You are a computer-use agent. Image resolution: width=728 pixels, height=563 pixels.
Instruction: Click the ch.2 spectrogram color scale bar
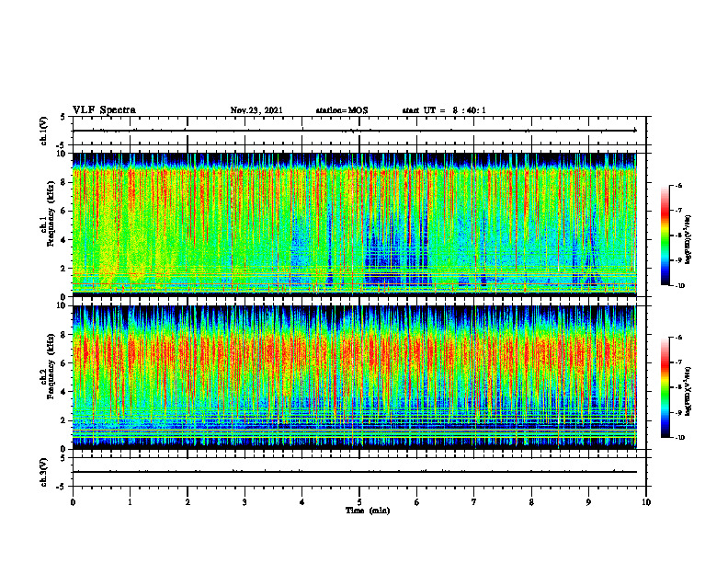click(665, 387)
